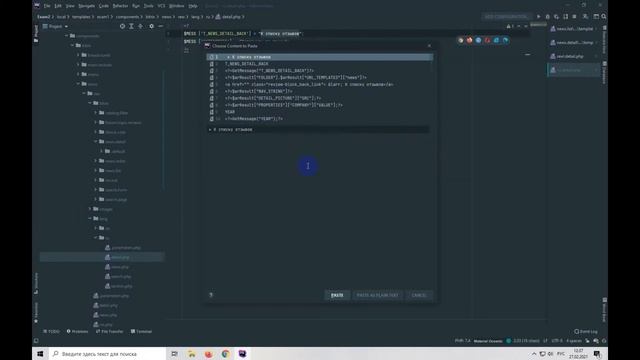
Task: Open the File Transfer tool window
Action: pos(109,331)
